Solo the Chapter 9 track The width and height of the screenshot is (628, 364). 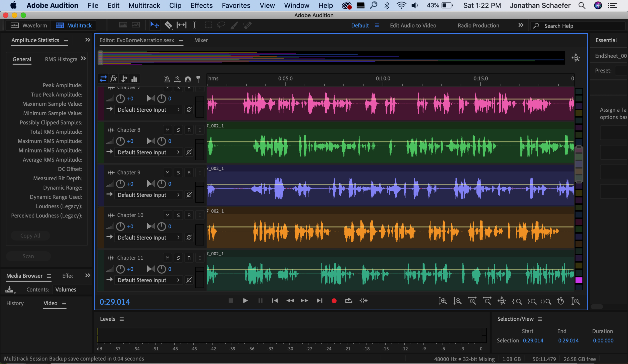(x=178, y=173)
